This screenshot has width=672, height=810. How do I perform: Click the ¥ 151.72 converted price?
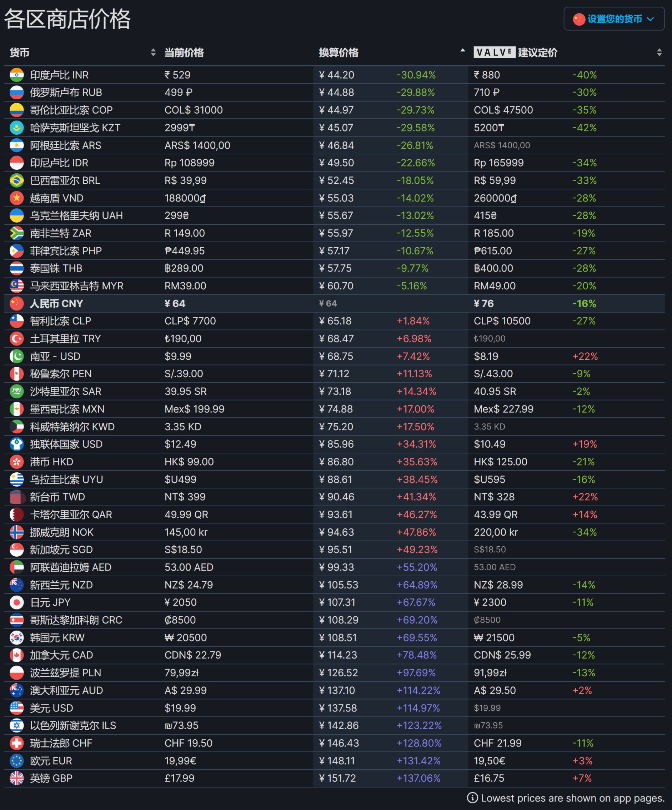click(337, 778)
